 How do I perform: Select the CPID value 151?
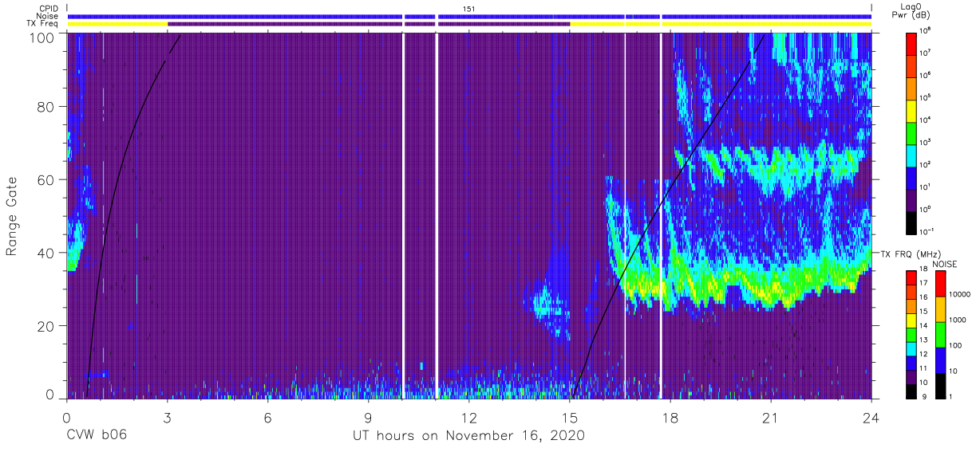[468, 9]
